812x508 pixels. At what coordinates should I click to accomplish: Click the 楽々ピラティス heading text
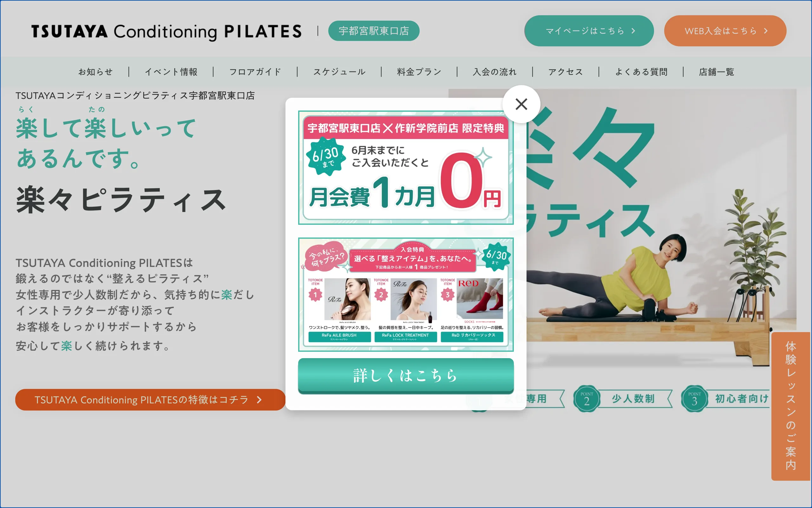point(121,200)
